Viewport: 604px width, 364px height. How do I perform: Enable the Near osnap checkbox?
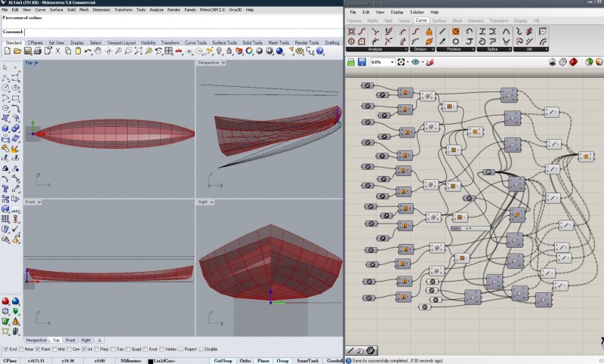pyautogui.click(x=23, y=350)
